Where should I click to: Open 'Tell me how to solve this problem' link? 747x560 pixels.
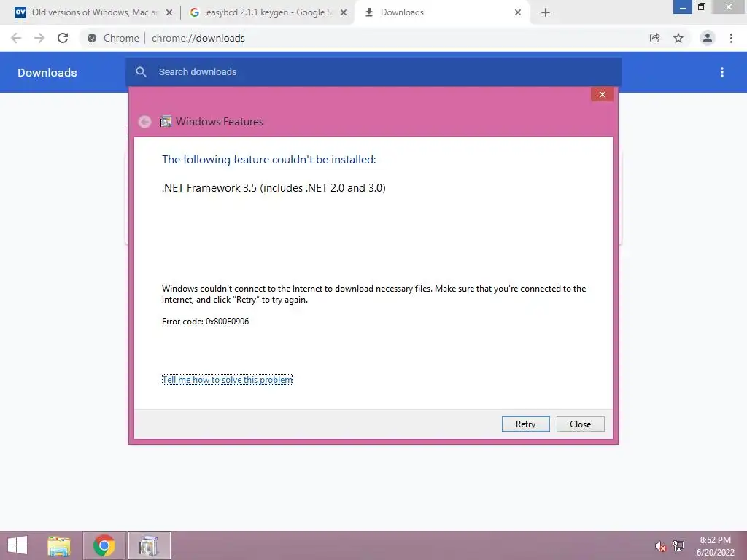228,379
